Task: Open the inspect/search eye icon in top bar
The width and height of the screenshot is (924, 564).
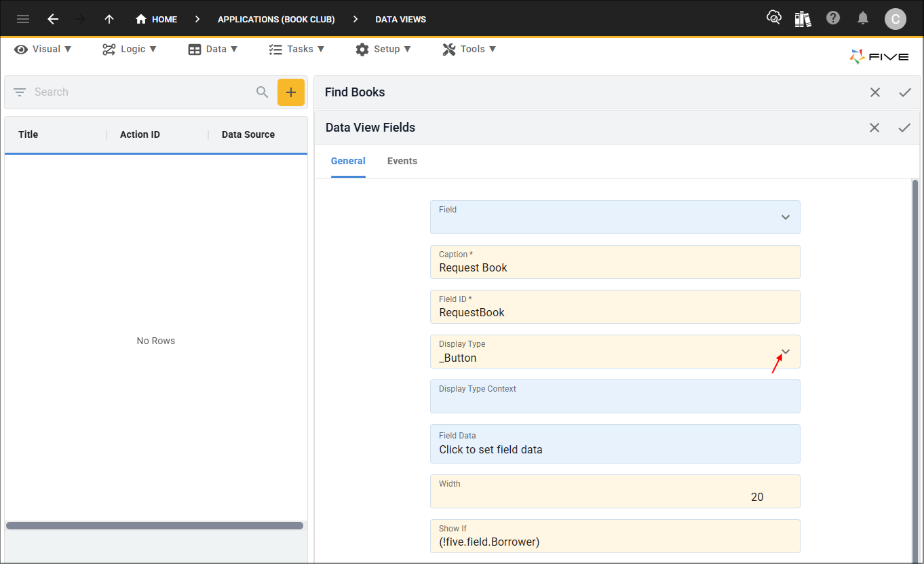Action: pos(773,18)
